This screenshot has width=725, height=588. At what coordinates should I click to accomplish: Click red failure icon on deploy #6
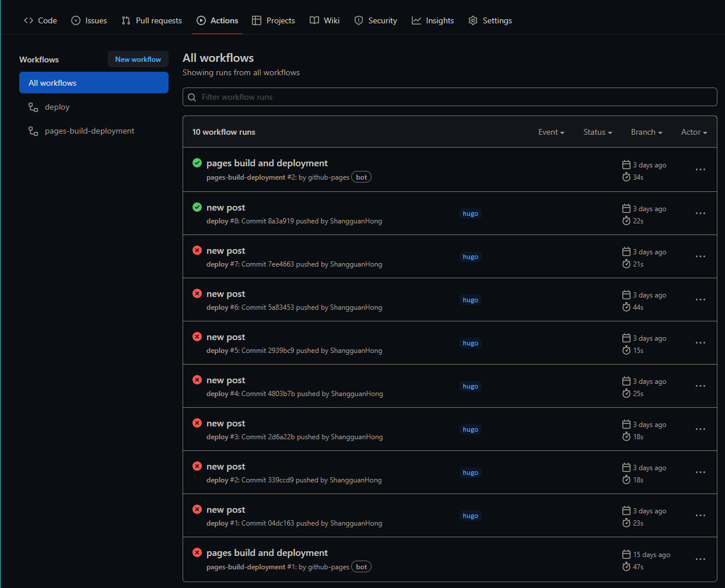(x=197, y=293)
